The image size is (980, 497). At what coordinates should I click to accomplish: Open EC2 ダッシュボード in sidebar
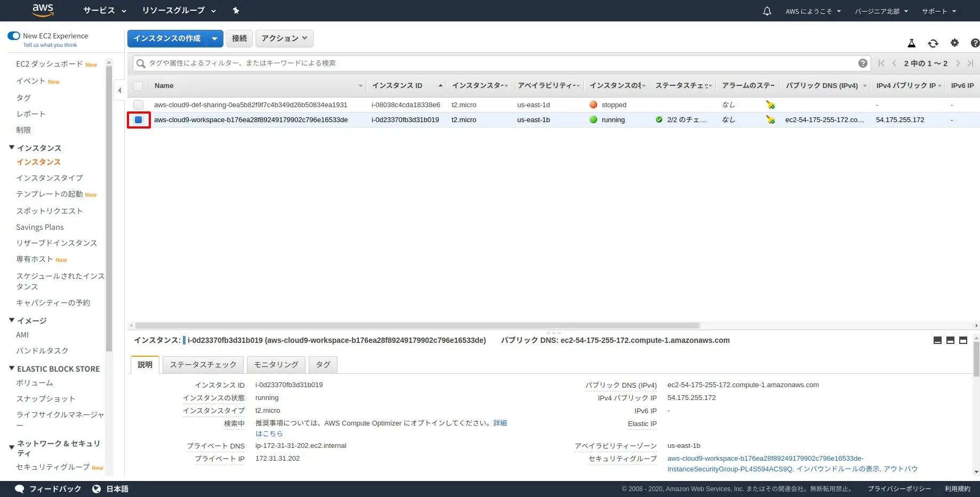[x=49, y=64]
